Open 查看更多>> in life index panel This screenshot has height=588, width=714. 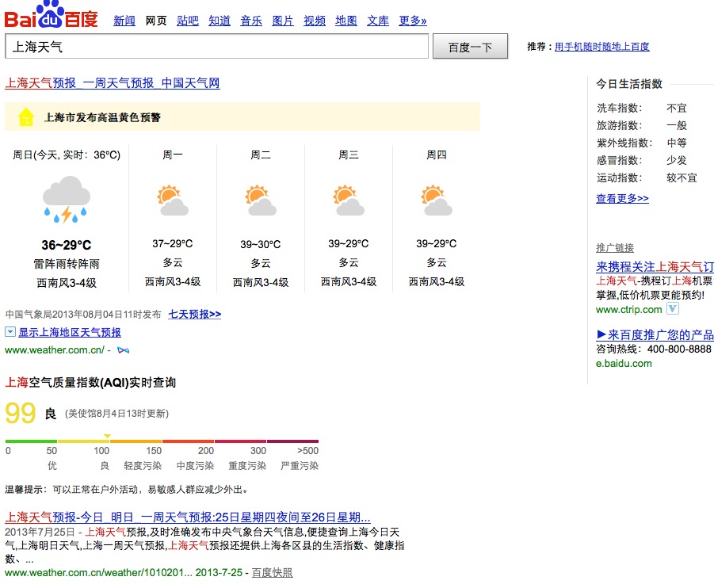coord(622,198)
